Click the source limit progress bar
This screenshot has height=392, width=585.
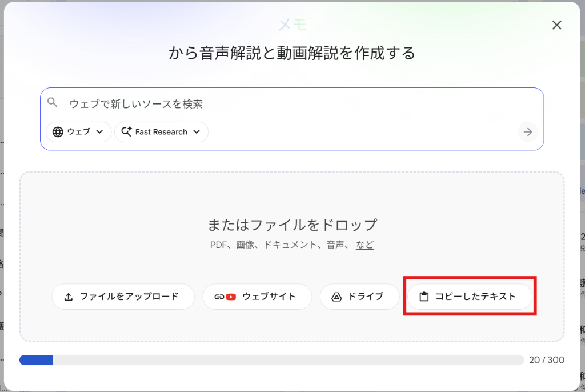[271, 360]
